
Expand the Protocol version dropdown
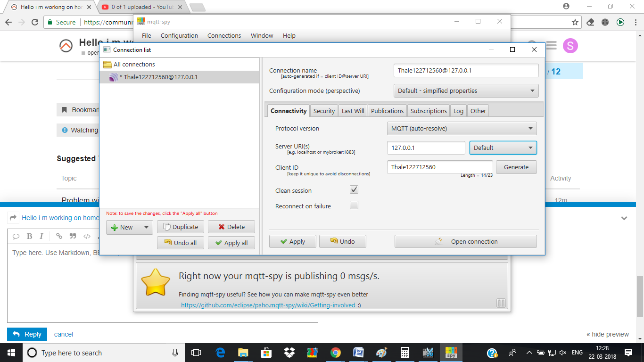pos(462,128)
